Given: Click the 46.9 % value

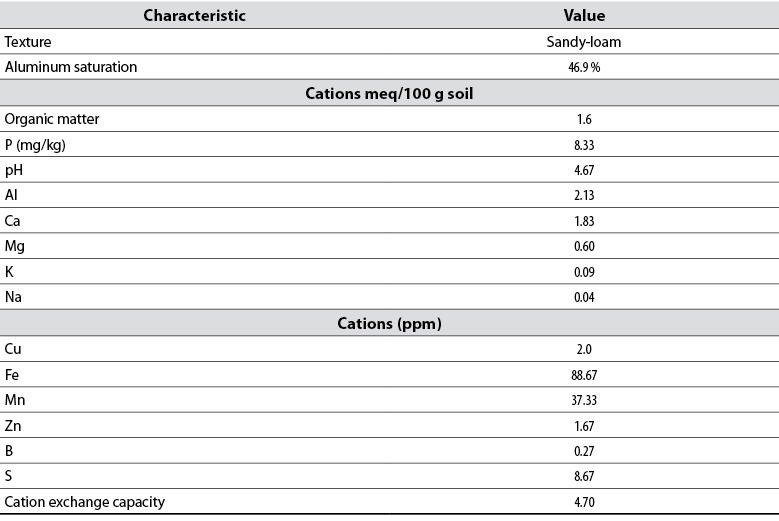Looking at the screenshot, I should [585, 67].
